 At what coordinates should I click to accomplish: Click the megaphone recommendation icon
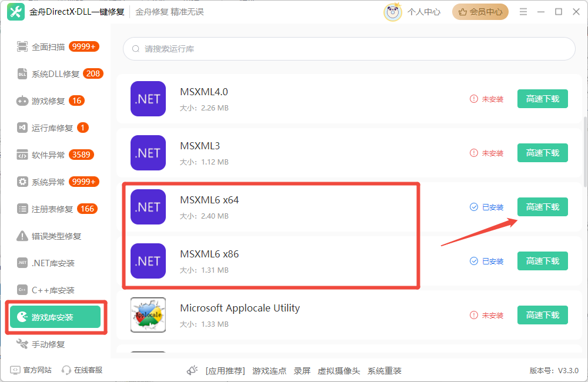click(192, 370)
